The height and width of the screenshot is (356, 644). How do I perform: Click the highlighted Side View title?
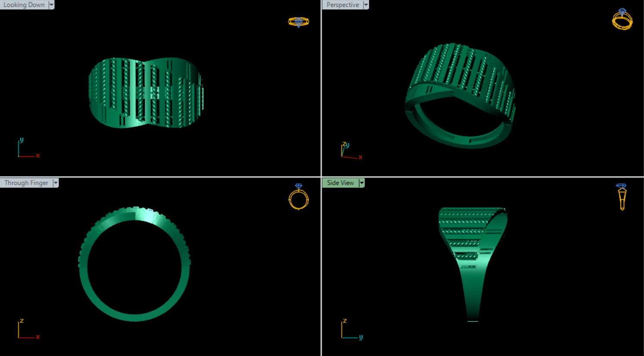click(340, 183)
